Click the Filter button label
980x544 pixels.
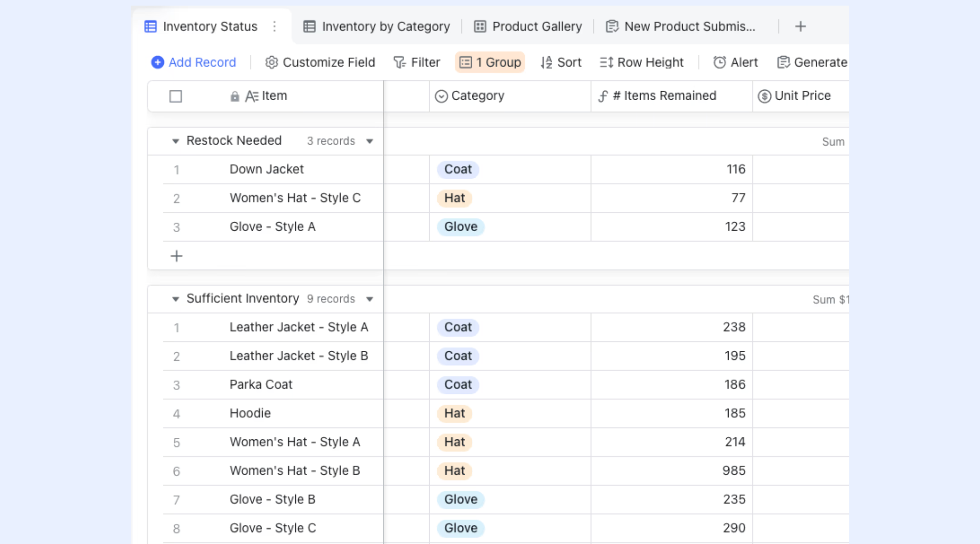[x=426, y=62]
